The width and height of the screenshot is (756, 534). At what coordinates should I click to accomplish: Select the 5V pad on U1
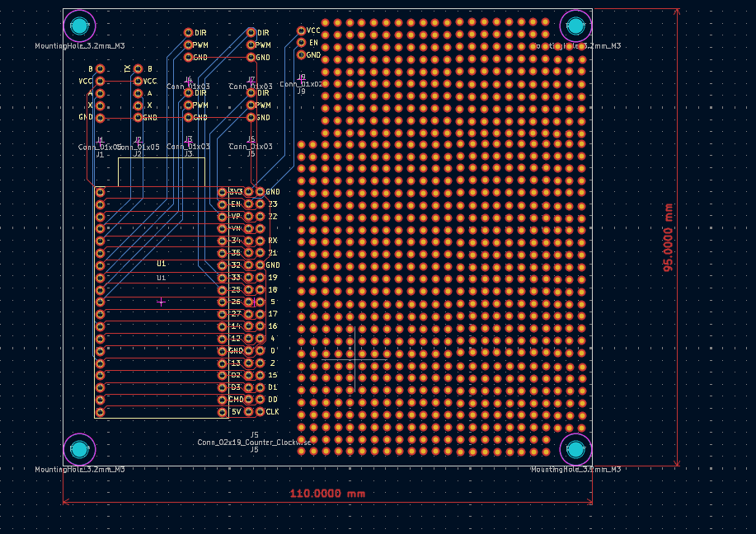tap(222, 412)
